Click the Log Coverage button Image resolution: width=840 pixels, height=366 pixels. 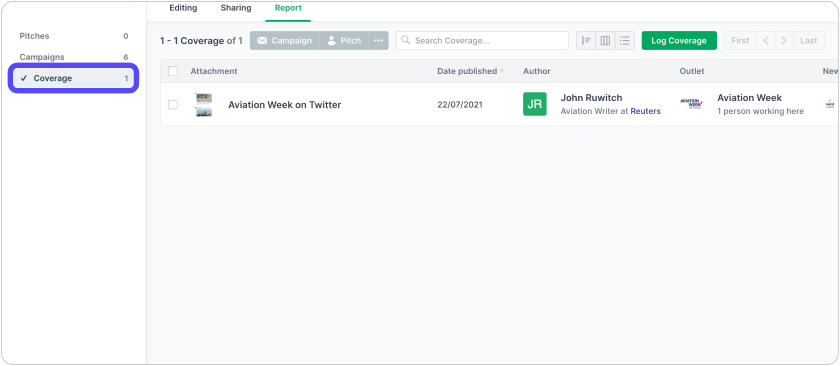pos(679,41)
